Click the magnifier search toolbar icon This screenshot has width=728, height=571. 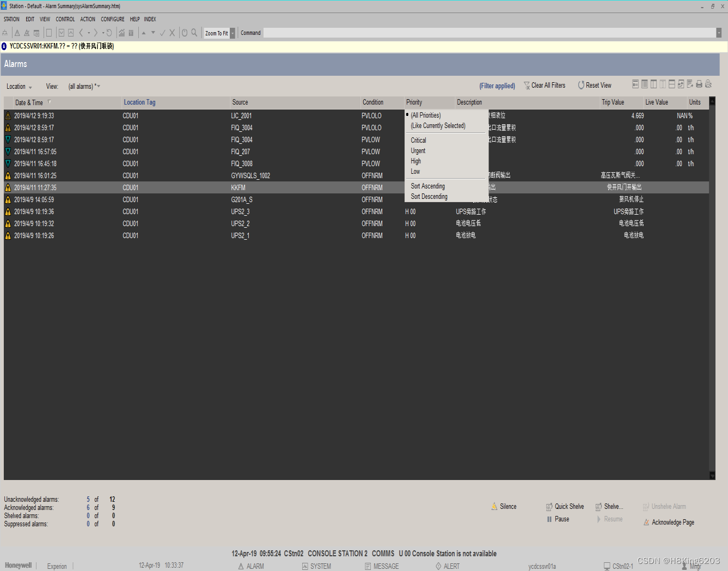click(194, 33)
